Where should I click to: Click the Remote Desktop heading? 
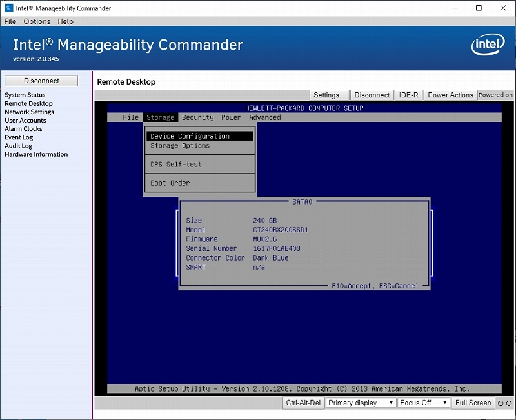coord(126,82)
